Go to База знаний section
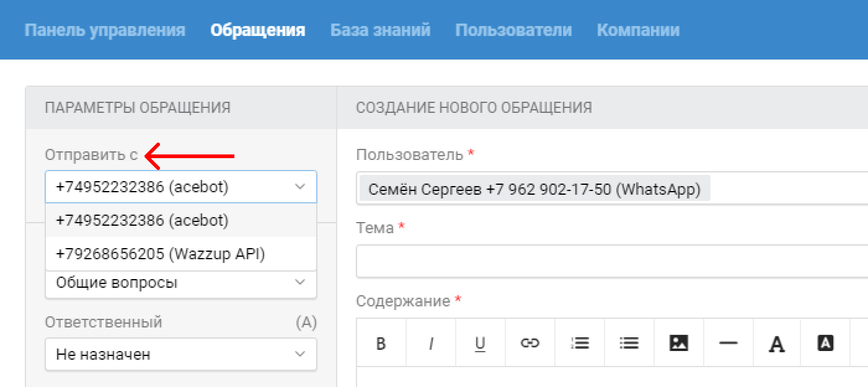This screenshot has height=387, width=868. coord(380,30)
